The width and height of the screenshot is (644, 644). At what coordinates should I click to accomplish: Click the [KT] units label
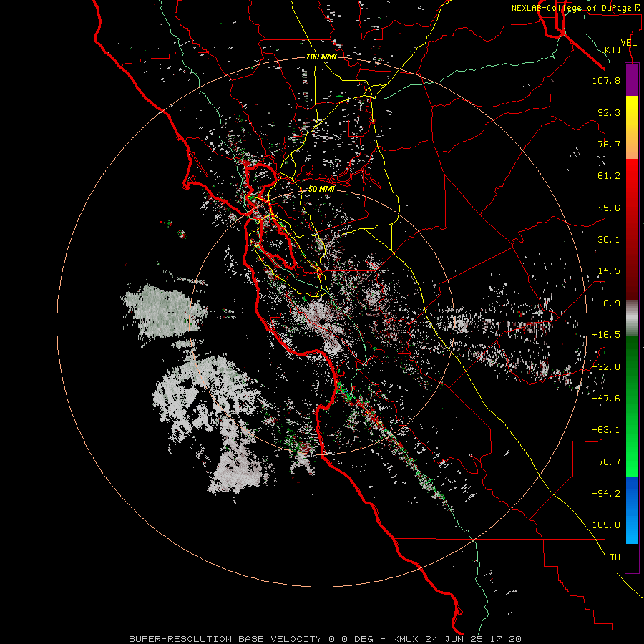coord(611,49)
